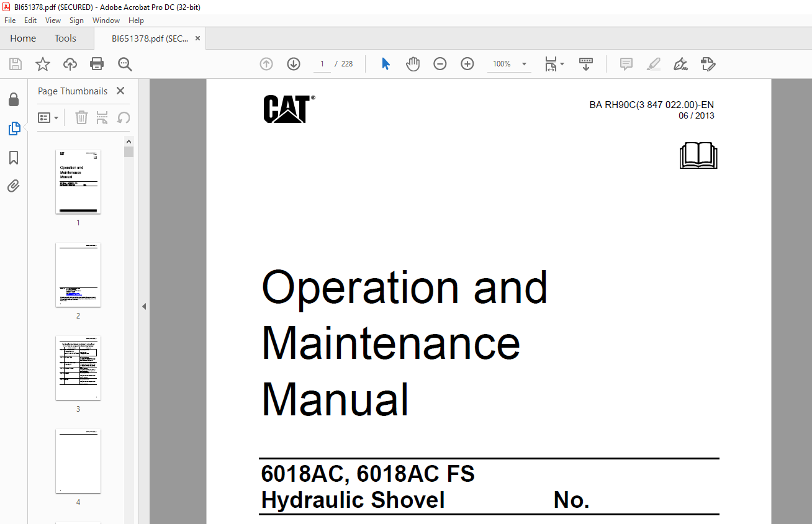This screenshot has width=812, height=524.
Task: Add the document to favorites with the star
Action: [x=43, y=64]
